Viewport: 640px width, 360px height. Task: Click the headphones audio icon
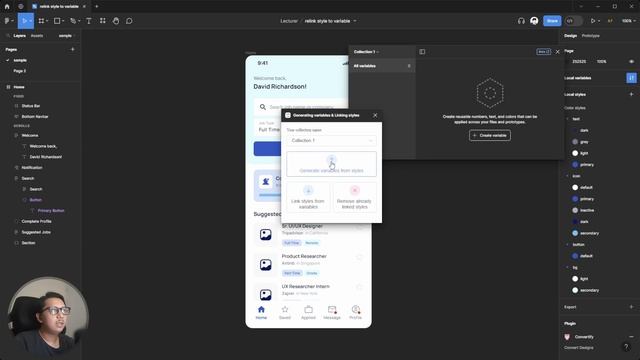[521, 21]
